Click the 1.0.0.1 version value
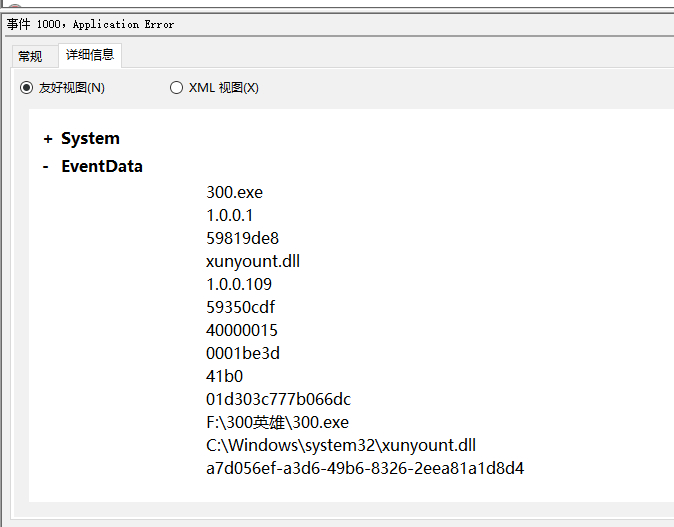 pos(230,215)
